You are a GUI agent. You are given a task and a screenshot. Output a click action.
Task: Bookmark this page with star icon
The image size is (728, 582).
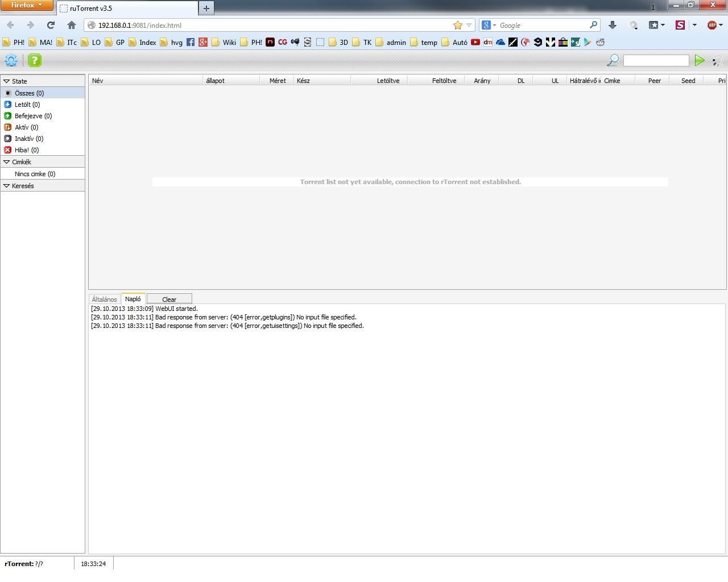tap(458, 25)
